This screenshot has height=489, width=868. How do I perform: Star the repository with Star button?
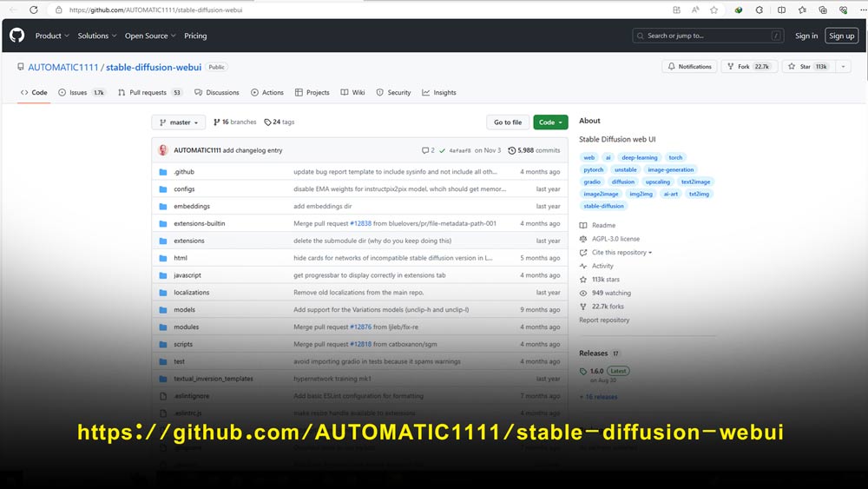coord(808,67)
